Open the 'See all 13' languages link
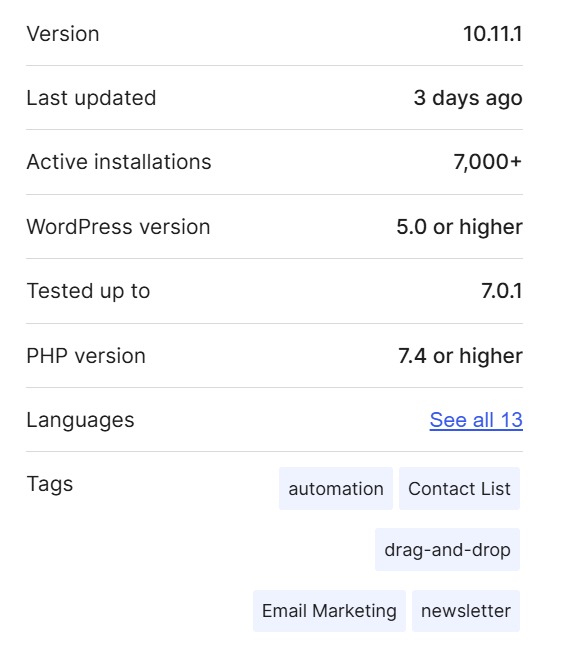 (x=476, y=420)
